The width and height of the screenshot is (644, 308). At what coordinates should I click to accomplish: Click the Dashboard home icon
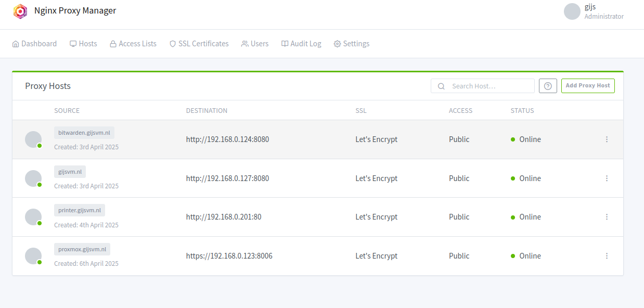pos(16,44)
